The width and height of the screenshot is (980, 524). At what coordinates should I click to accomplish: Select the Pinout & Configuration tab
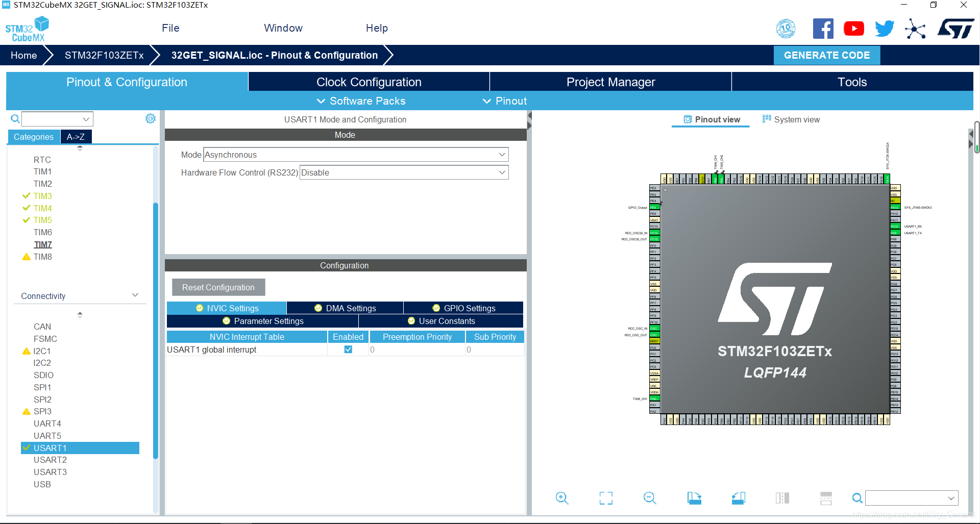click(127, 82)
